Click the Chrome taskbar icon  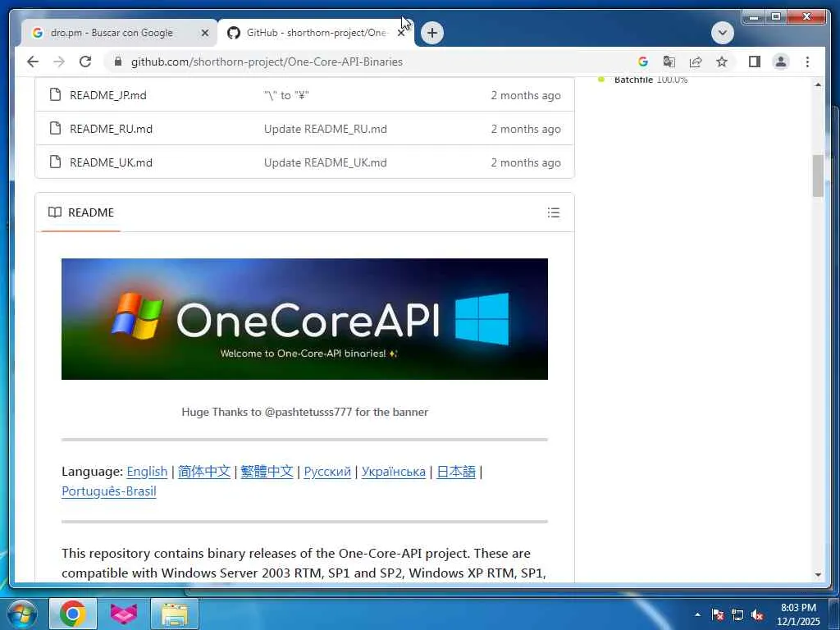pos(73,614)
